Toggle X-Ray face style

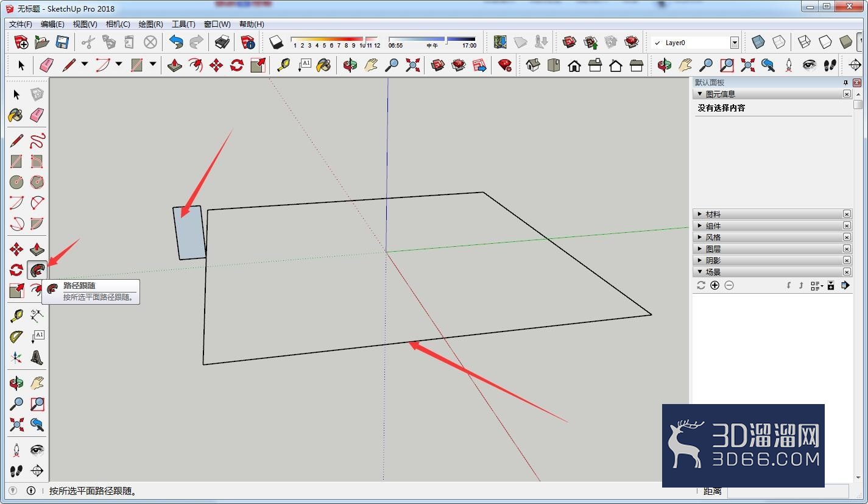point(758,42)
